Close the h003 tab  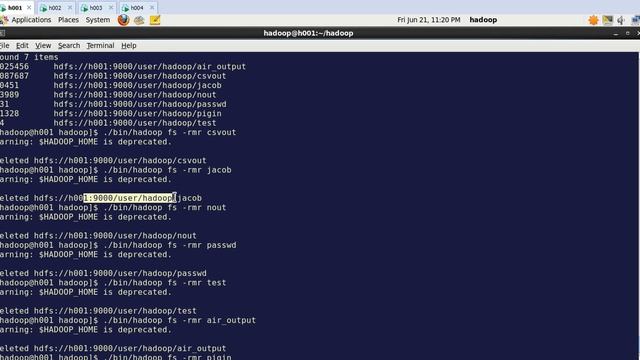(x=111, y=8)
